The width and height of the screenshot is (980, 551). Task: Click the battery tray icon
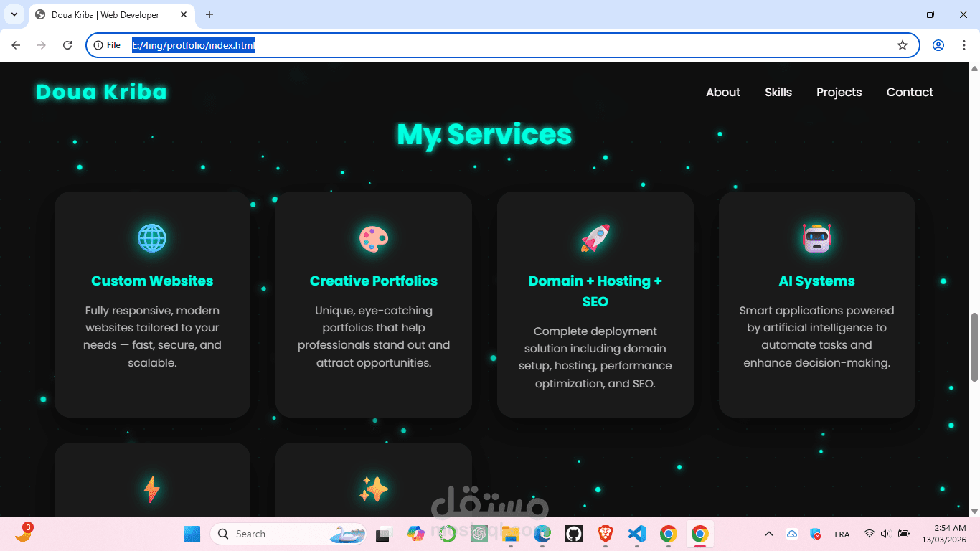pos(904,534)
